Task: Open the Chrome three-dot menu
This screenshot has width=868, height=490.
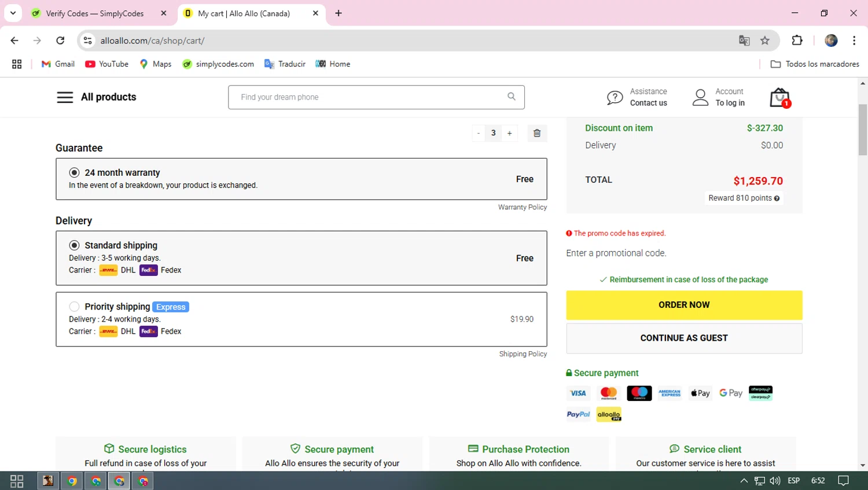Action: [x=854, y=40]
